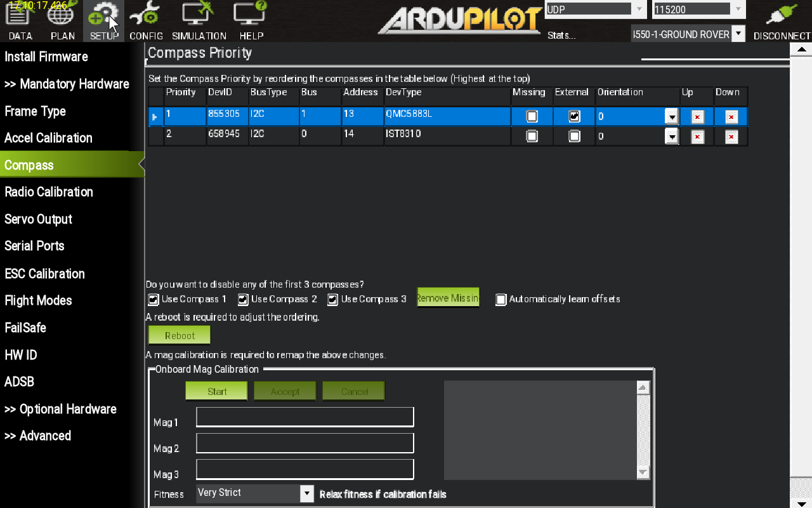Screen dimensions: 812x508
Task: Select row header arrow of QMC5883L row
Action: point(155,117)
